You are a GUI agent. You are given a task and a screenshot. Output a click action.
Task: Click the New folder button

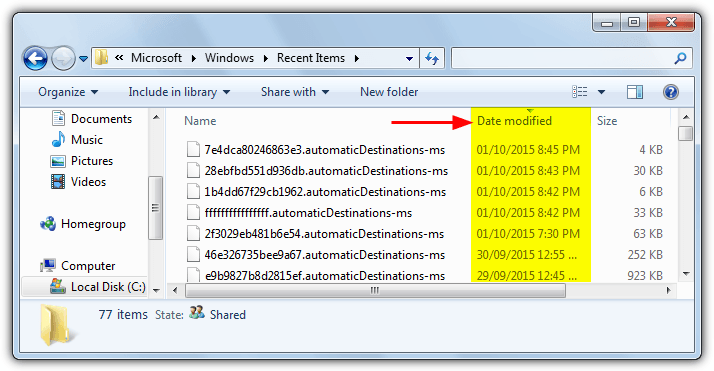pyautogui.click(x=389, y=92)
